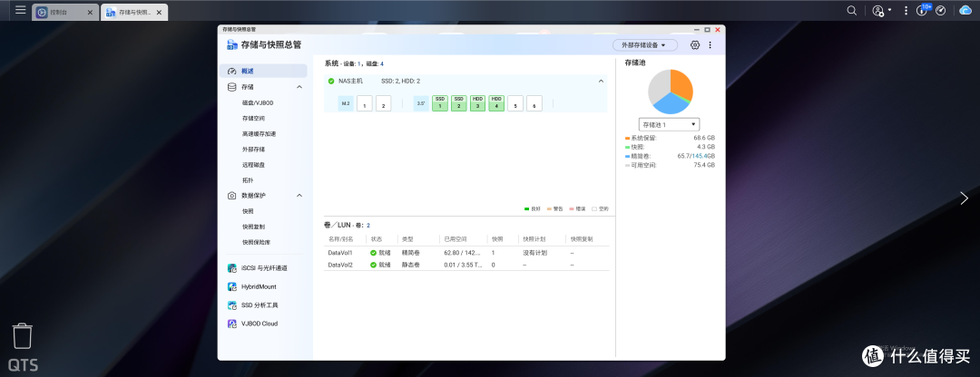The width and height of the screenshot is (980, 377).
Task: Go to next desktop page arrow
Action: coord(964,198)
